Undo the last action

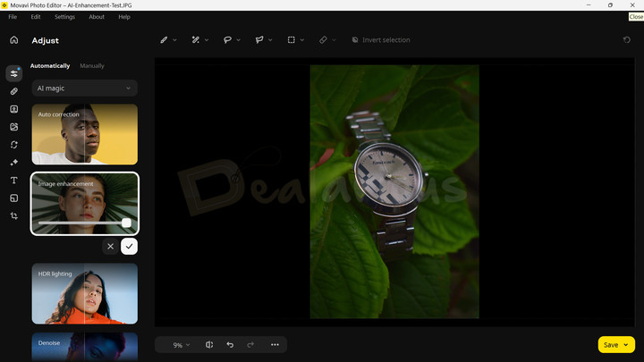[x=230, y=345]
